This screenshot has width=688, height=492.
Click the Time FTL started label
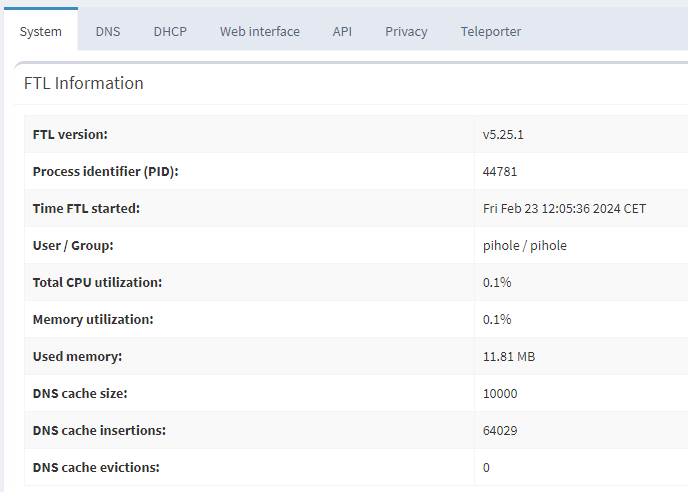(86, 208)
